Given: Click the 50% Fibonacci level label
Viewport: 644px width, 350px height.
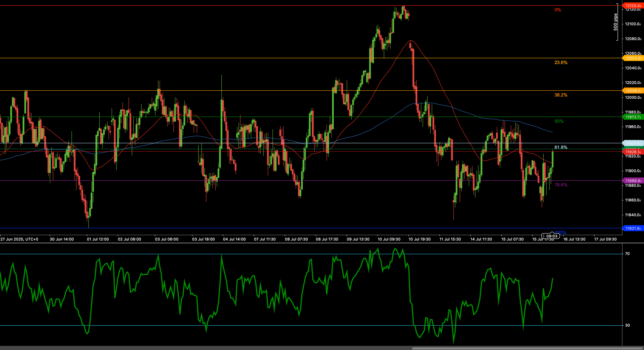Looking at the screenshot, I should [559, 121].
